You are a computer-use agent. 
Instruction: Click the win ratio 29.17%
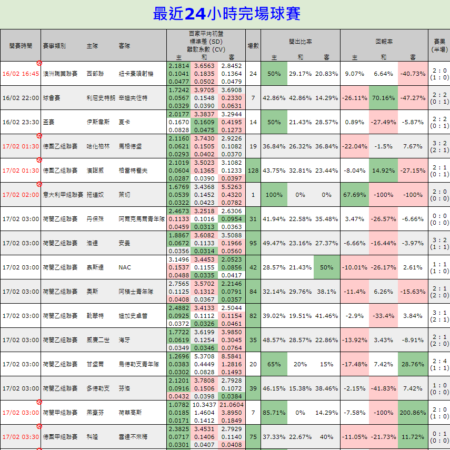point(300,74)
